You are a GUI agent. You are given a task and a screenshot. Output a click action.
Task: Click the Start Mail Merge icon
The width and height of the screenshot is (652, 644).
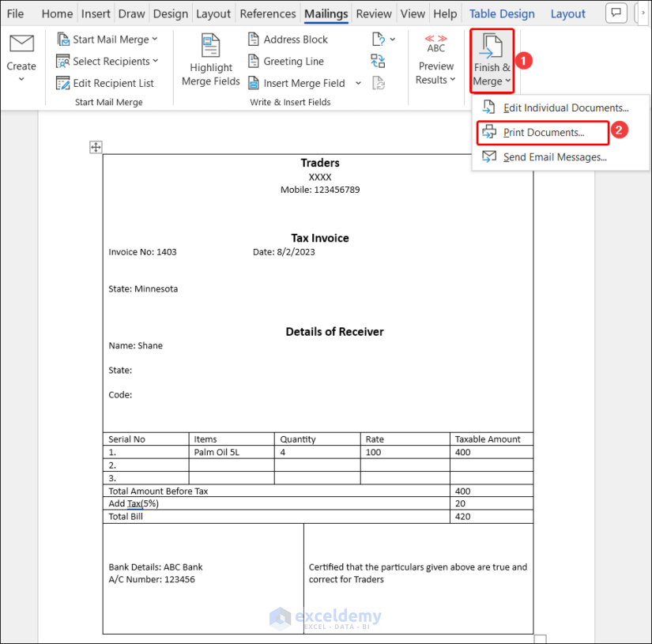62,39
